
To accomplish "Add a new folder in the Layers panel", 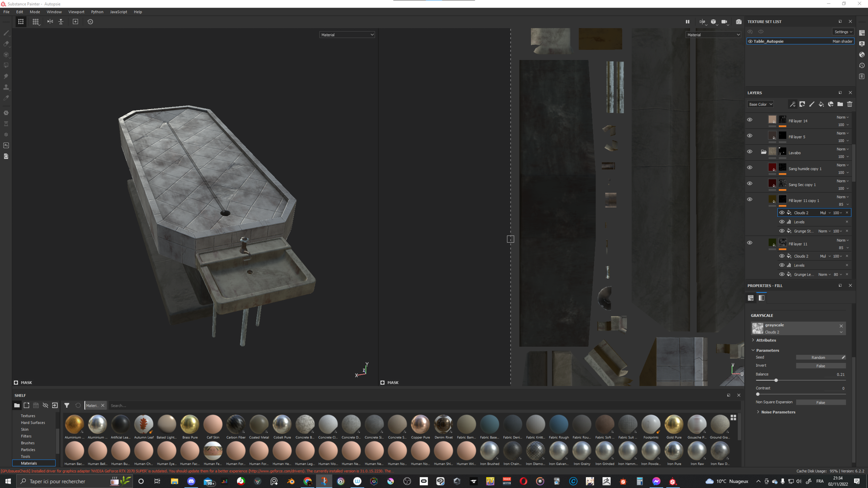I will click(840, 104).
